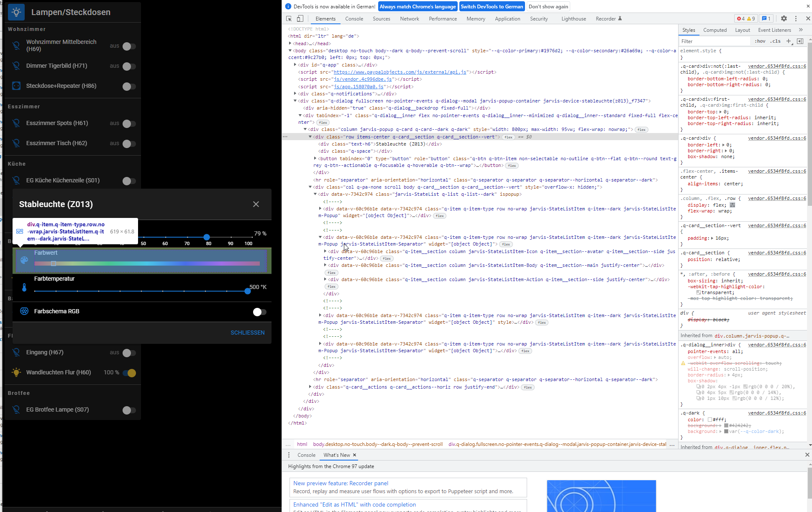This screenshot has height=512, width=812.
Task: Click the Farbwert color hue slider
Action: click(147, 264)
